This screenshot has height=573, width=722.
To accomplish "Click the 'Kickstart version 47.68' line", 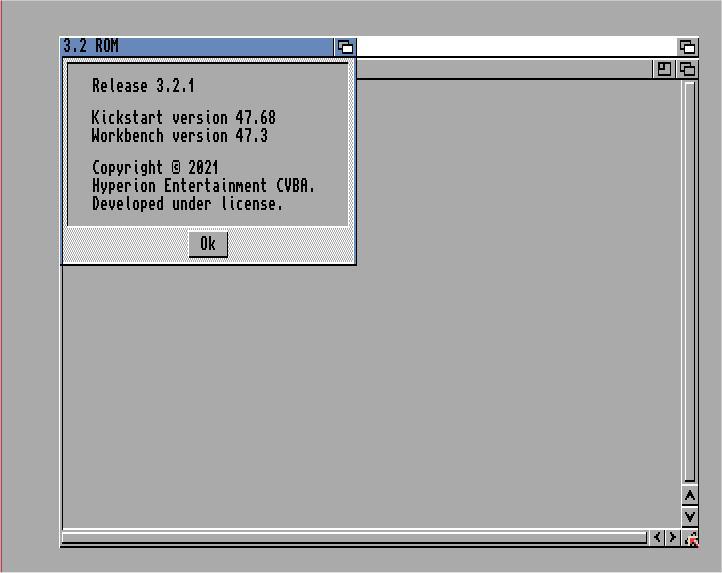I will [183, 117].
